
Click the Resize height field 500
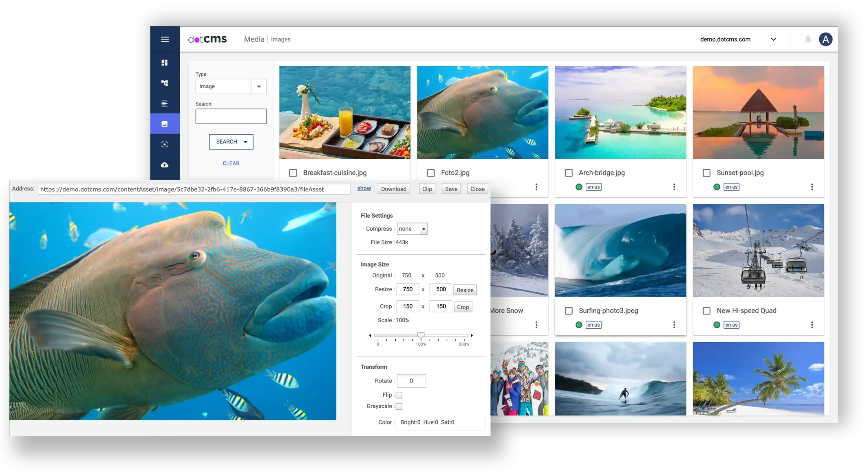[441, 289]
